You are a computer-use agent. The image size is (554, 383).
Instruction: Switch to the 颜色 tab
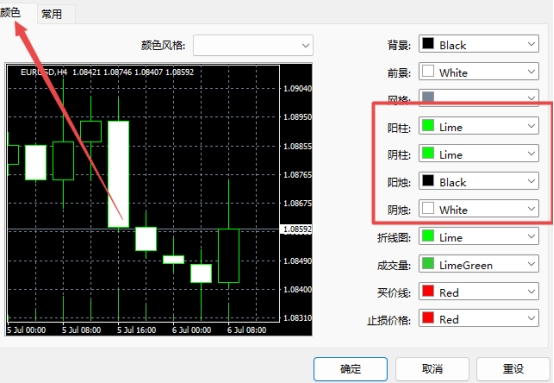[14, 13]
